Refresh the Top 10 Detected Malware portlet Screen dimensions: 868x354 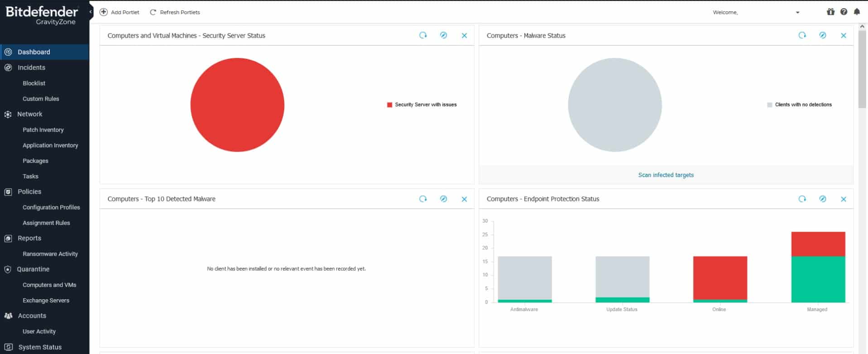423,199
